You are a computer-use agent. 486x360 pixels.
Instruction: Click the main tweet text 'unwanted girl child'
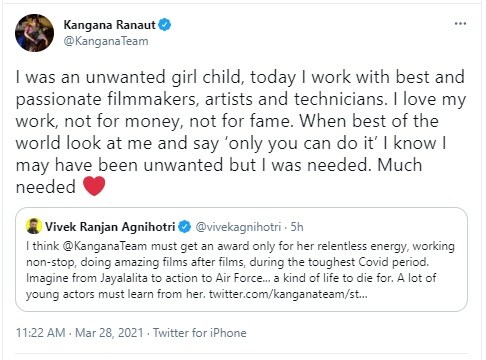163,77
